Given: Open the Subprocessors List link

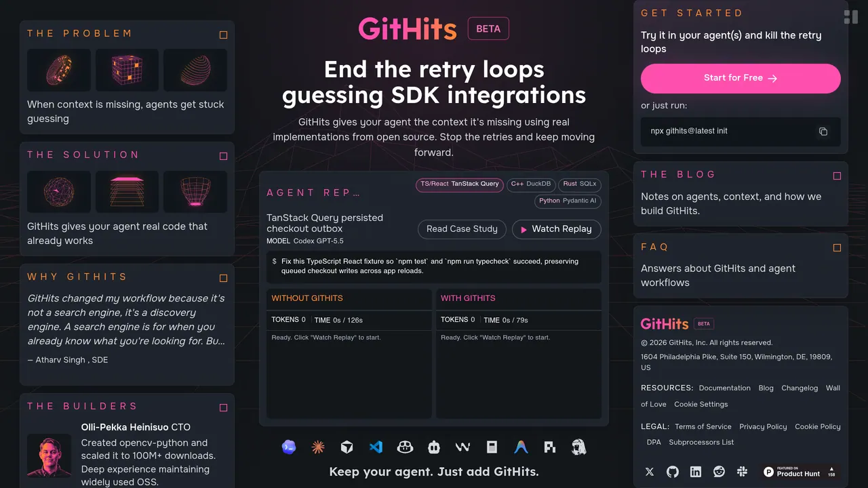Looking at the screenshot, I should tap(701, 443).
